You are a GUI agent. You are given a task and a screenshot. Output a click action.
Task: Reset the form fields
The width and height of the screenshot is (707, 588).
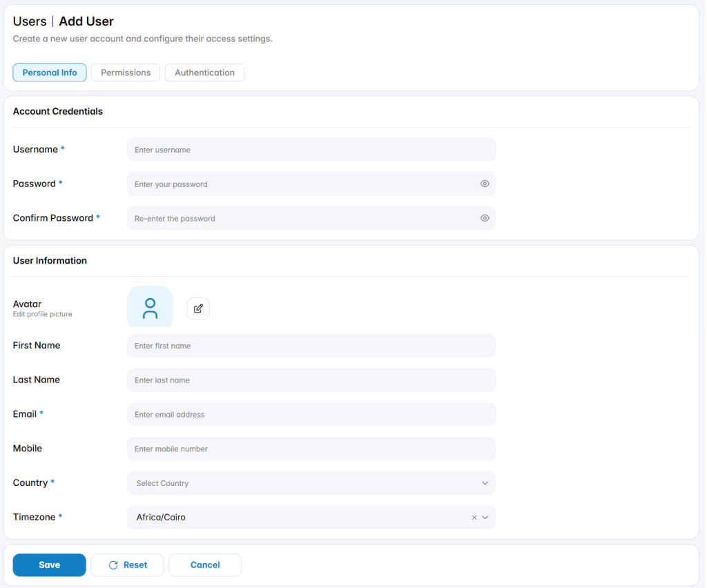pyautogui.click(x=128, y=565)
